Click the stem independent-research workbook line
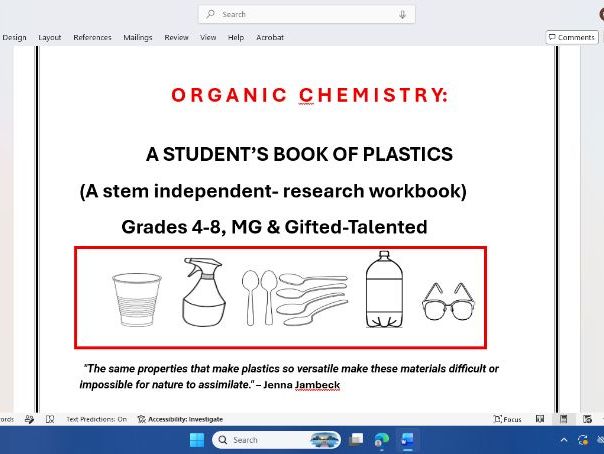 tap(273, 191)
